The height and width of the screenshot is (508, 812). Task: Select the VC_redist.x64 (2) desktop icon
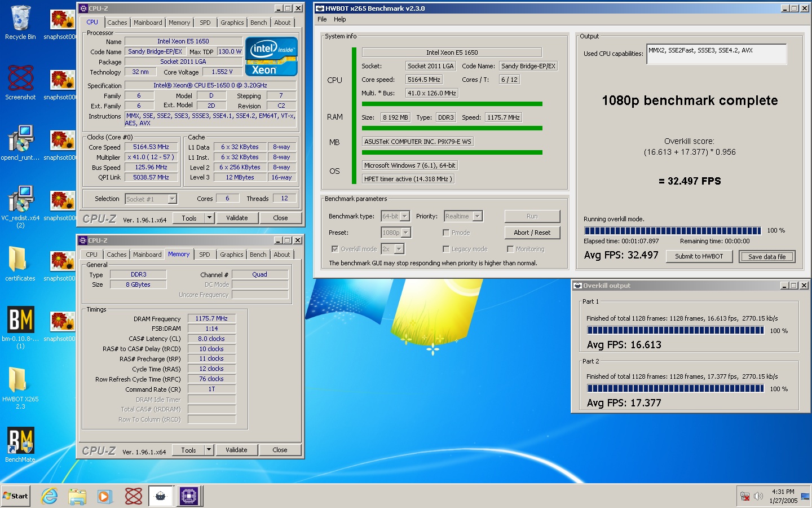[20, 207]
